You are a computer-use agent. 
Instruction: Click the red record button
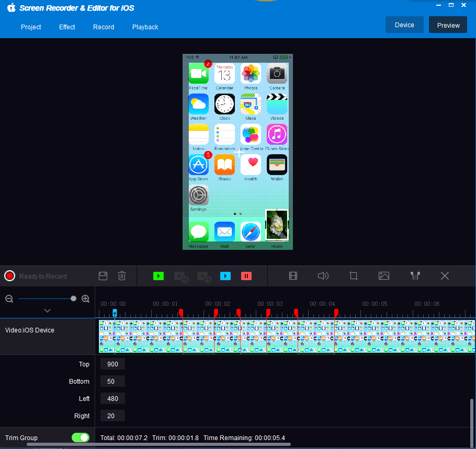tap(9, 276)
